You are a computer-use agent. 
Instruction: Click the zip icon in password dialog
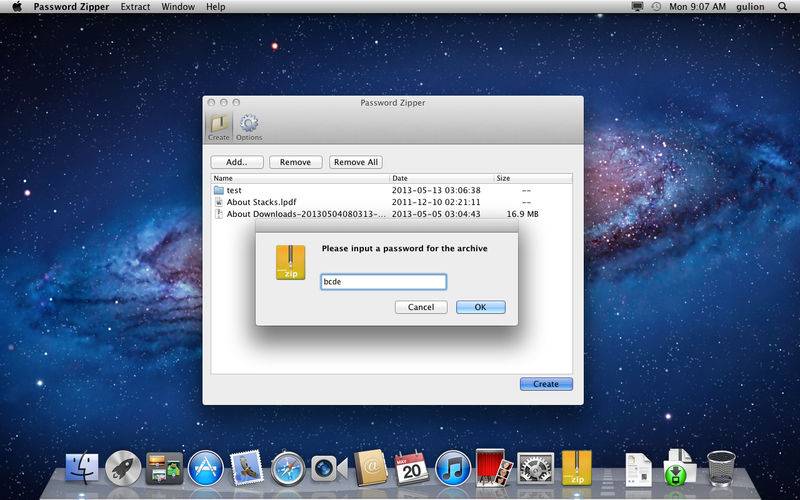[290, 262]
